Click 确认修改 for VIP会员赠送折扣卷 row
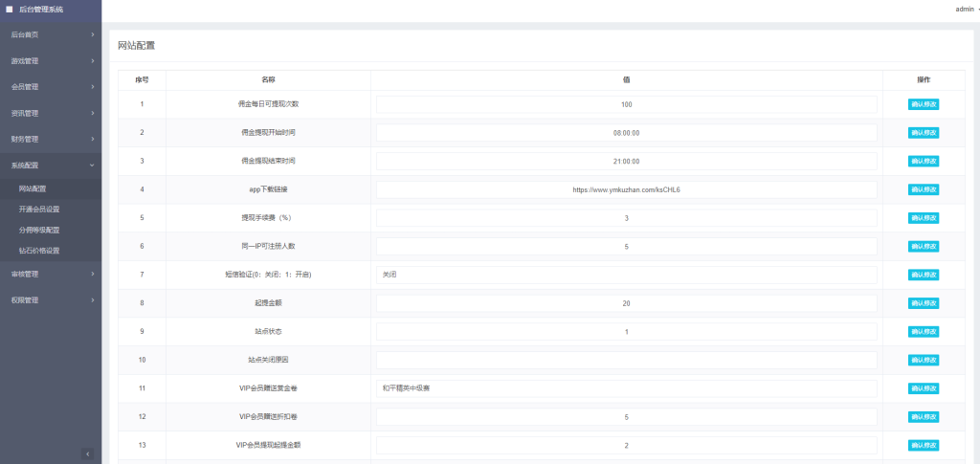 pos(923,417)
